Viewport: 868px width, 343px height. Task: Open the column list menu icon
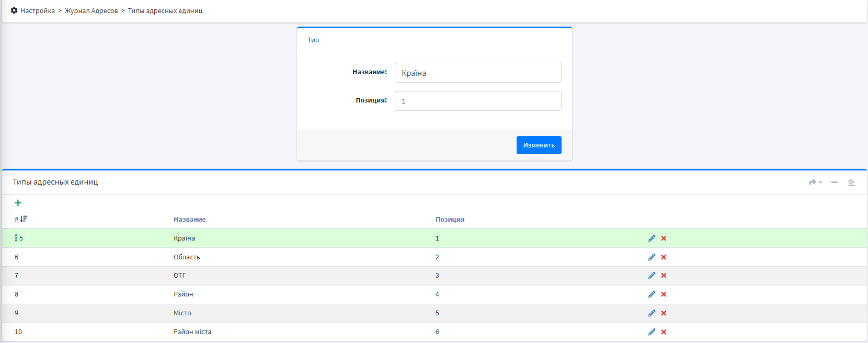(852, 182)
